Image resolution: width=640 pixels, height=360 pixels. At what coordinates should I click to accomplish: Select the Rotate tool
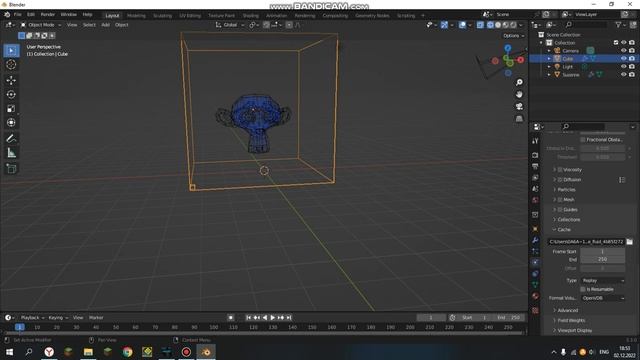pos(11,94)
